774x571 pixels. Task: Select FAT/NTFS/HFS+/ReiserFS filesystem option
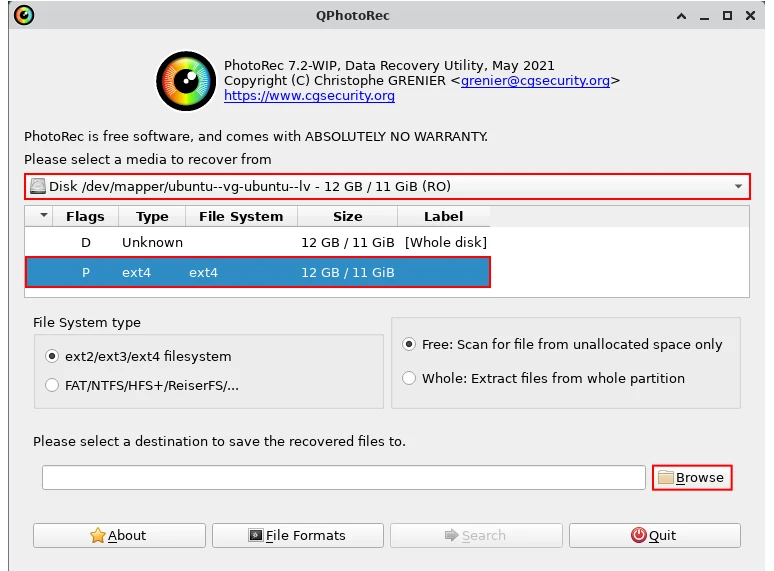point(53,385)
